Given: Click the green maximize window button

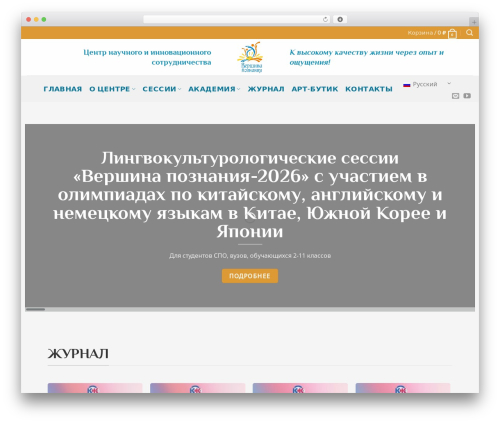Looking at the screenshot, I should tap(44, 20).
